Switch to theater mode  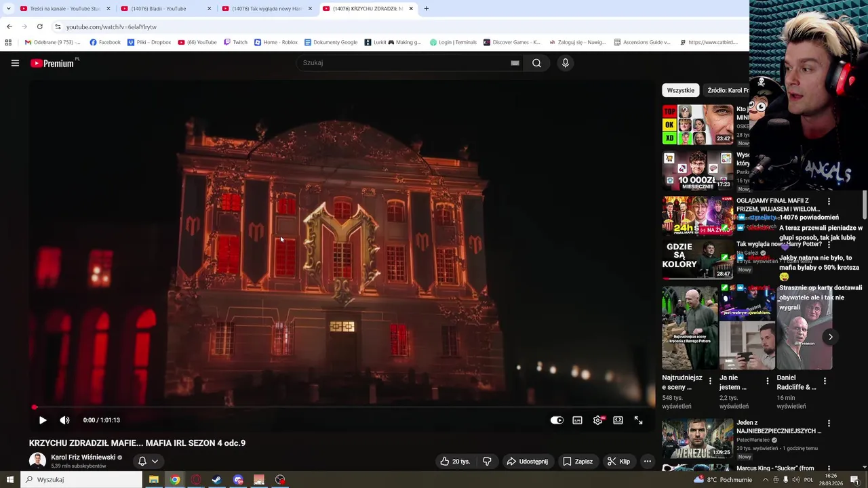[618, 420]
